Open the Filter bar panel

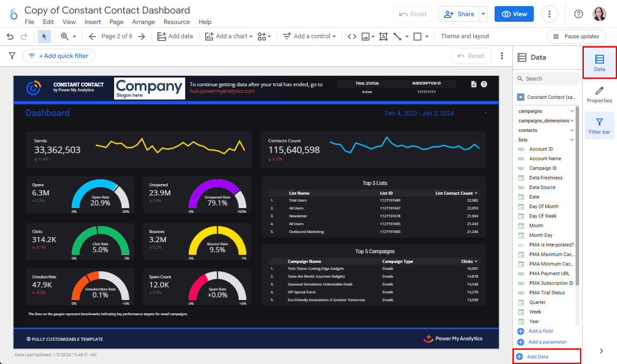click(x=599, y=125)
